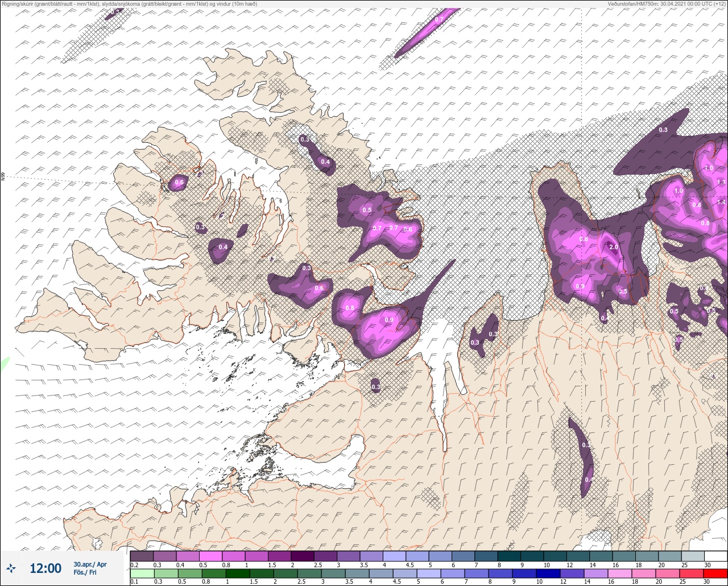This screenshot has width=728, height=586.
Task: Click the 'Fös./ Fri' weekday text
Action: point(85,572)
